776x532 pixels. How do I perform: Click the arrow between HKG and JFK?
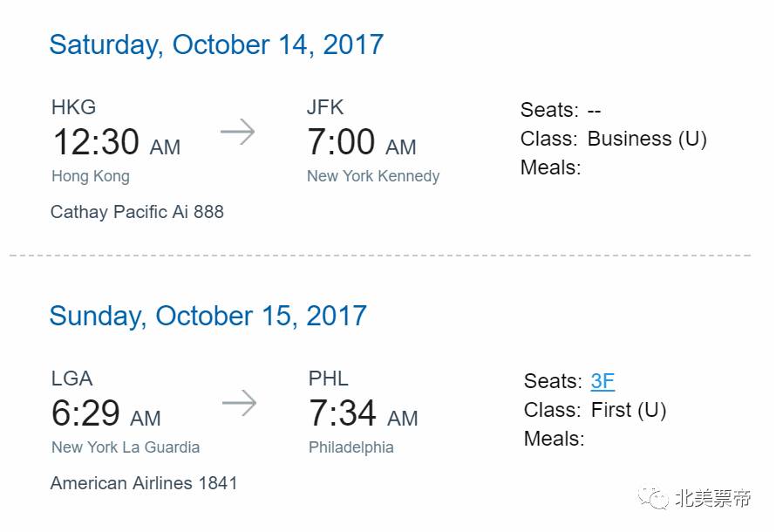[237, 132]
